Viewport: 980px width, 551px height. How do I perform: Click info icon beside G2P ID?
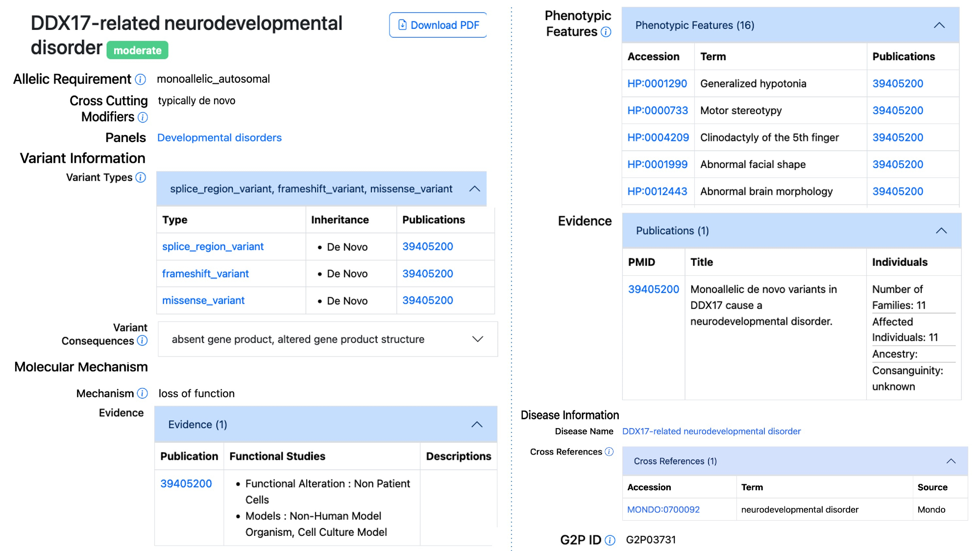610,540
